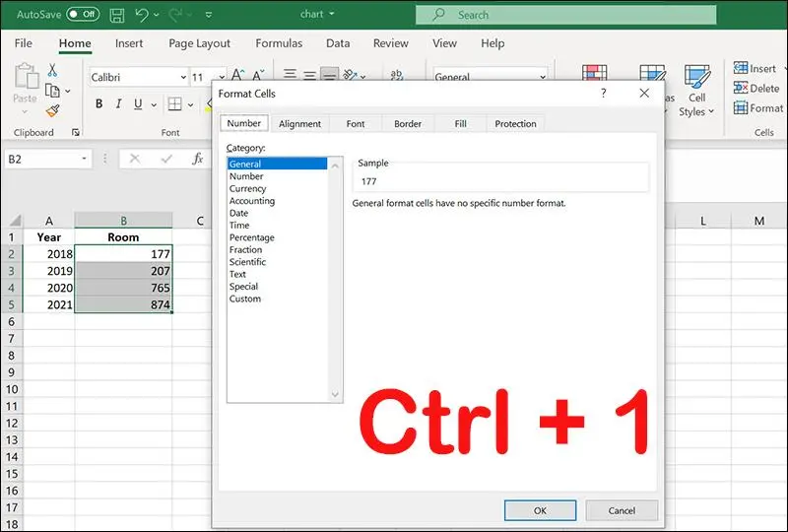Image resolution: width=788 pixels, height=532 pixels.
Task: Open the View ribbon tab
Action: 444,43
